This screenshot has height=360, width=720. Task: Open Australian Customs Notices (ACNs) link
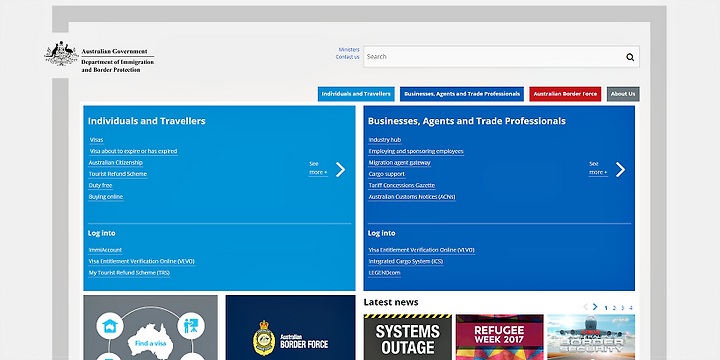tap(412, 197)
